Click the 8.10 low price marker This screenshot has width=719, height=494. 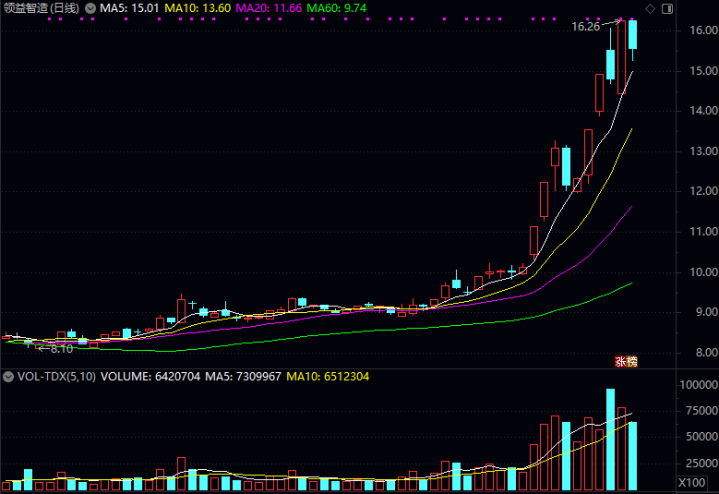[x=61, y=349]
